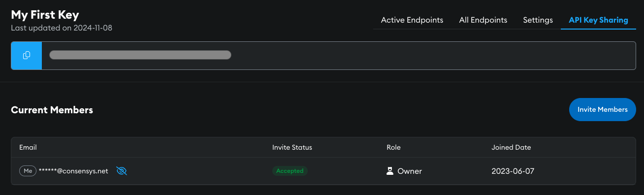The height and width of the screenshot is (195, 644).
Task: Click the Role column header
Action: pyautogui.click(x=393, y=147)
